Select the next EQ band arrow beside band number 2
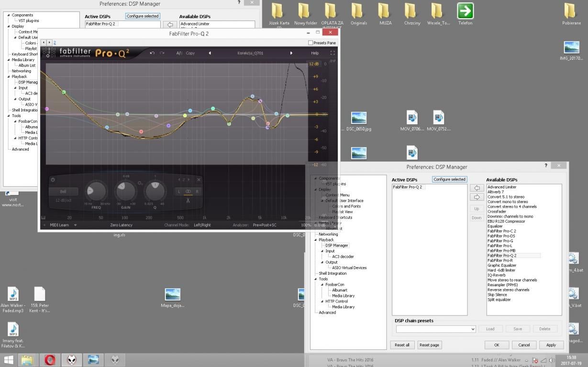The height and width of the screenshot is (367, 588). (189, 180)
